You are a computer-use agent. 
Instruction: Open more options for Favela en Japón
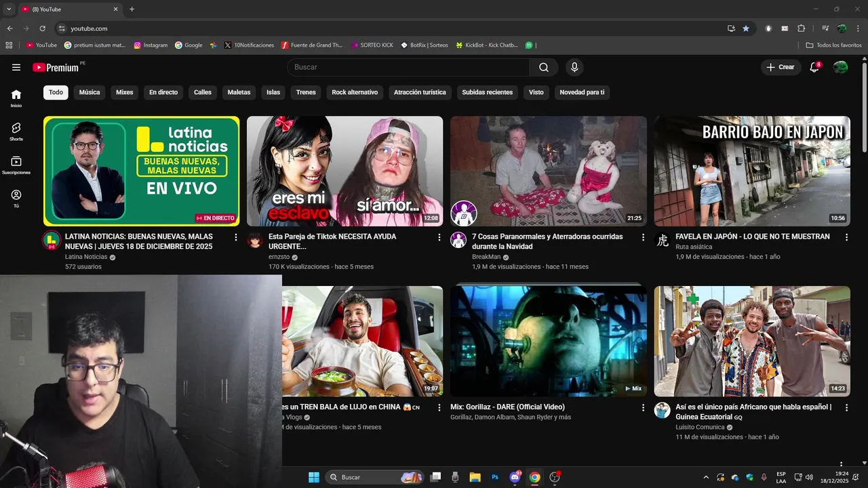[846, 237]
